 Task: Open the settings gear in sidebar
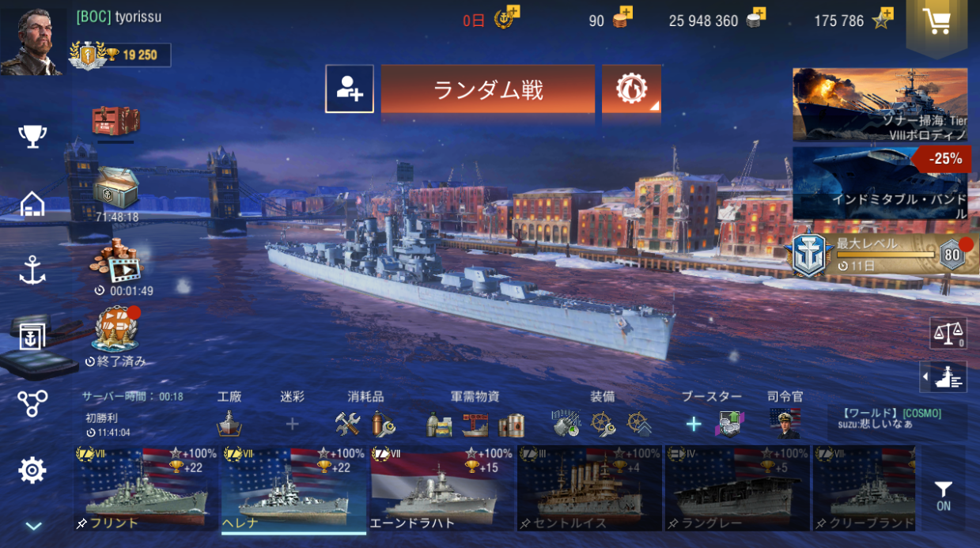(32, 471)
